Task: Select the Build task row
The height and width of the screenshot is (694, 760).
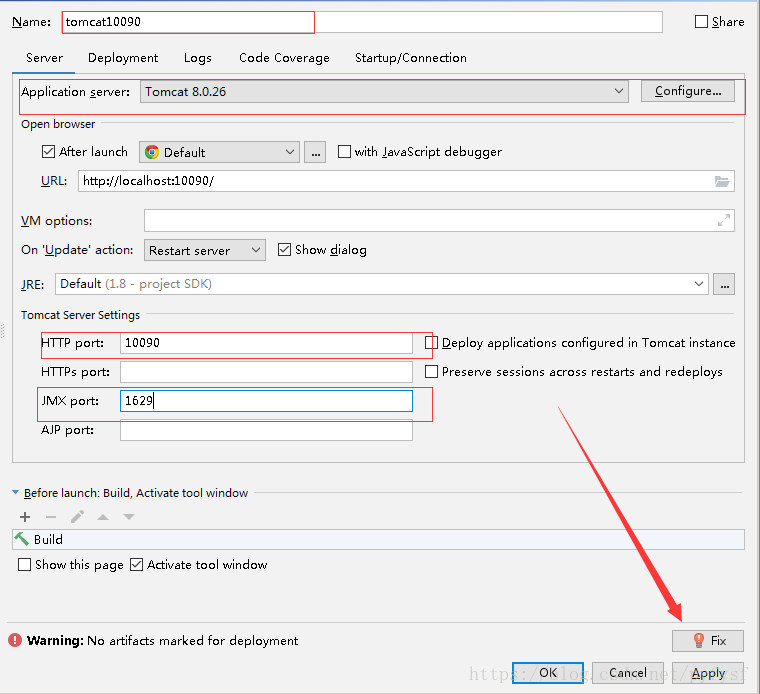Action: [x=378, y=539]
